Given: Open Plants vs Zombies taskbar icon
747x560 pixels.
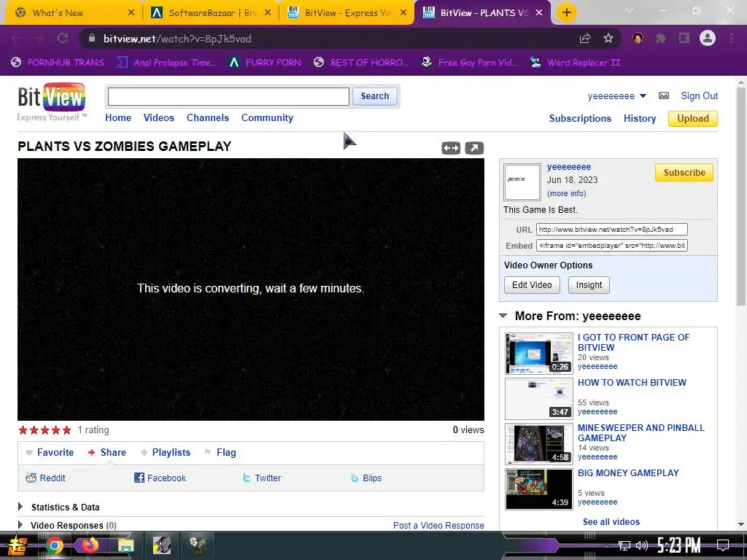Looking at the screenshot, I should pyautogui.click(x=197, y=545).
